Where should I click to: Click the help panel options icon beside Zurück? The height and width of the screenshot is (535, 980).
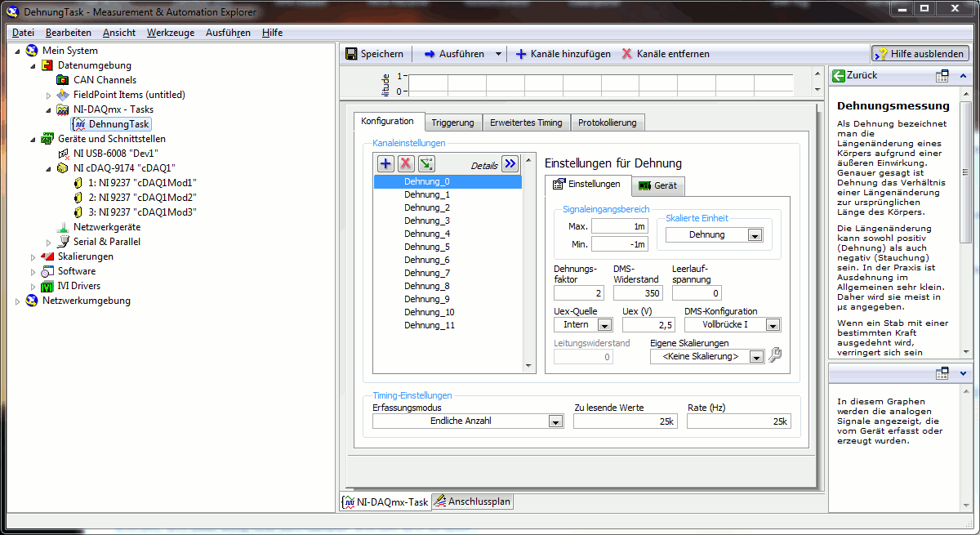pyautogui.click(x=942, y=75)
